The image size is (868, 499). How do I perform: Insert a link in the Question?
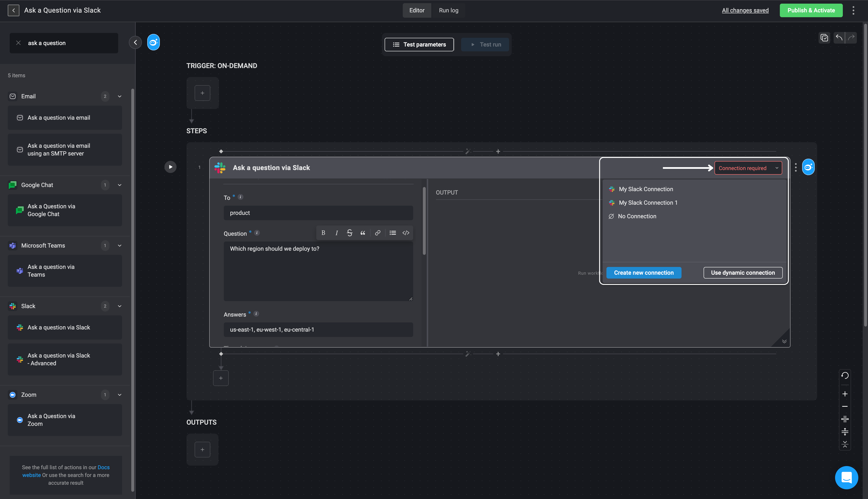pos(378,233)
